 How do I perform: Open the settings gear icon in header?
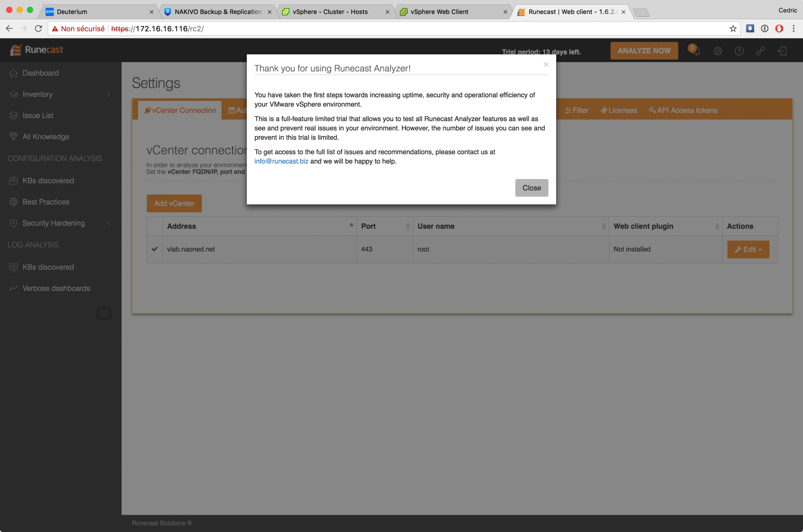(717, 51)
